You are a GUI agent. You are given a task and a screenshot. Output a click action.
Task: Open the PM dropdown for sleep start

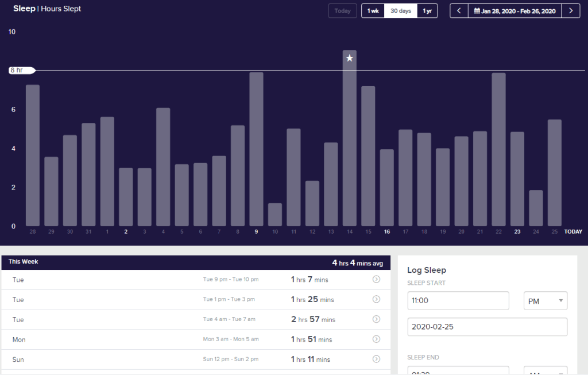tap(545, 301)
